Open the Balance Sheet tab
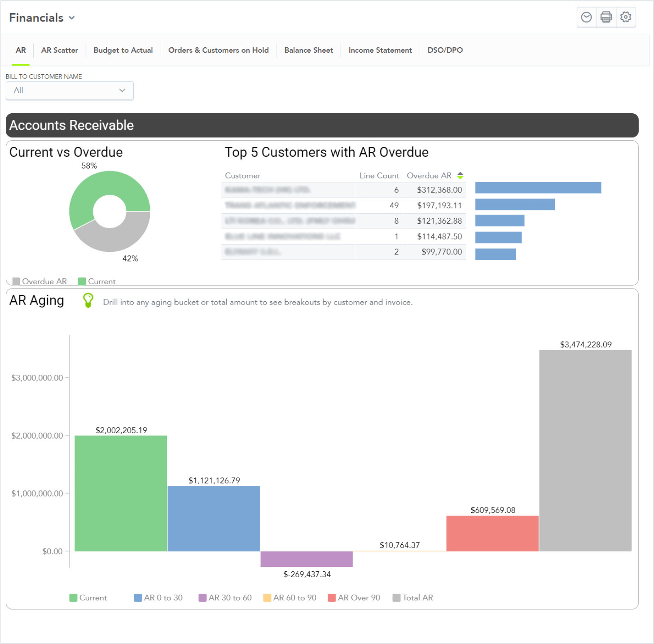 [x=309, y=50]
